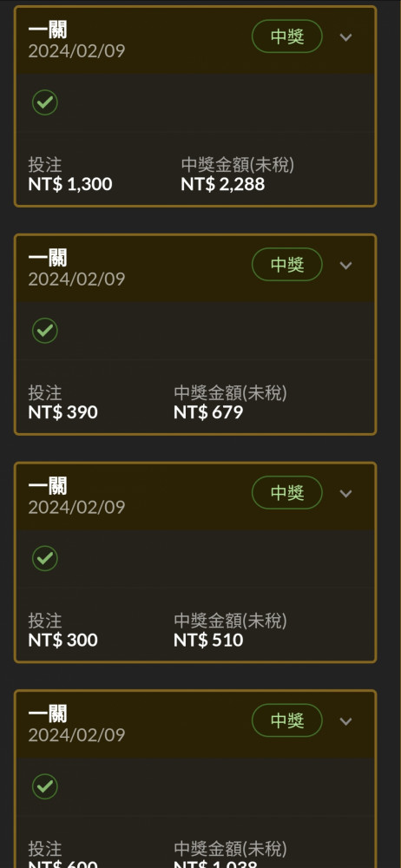The width and height of the screenshot is (401, 868).
Task: Expand the NT$ 300 bet card chevron
Action: coord(345,493)
